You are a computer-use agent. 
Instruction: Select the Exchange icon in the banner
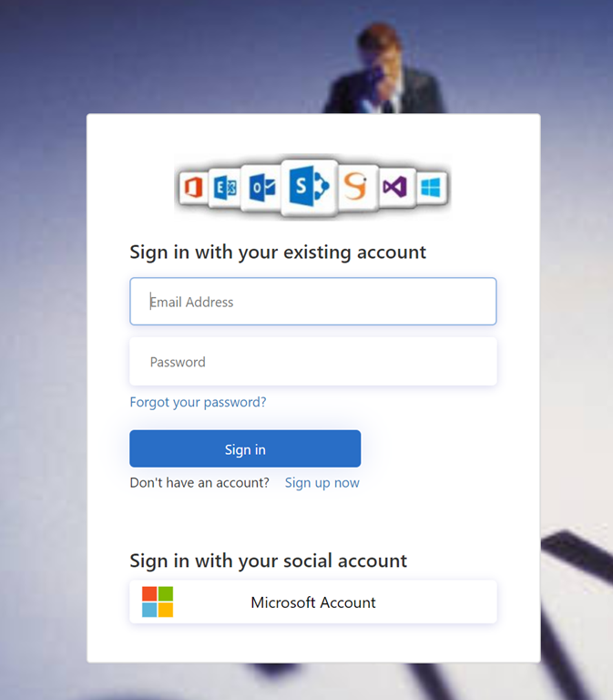pyautogui.click(x=225, y=188)
